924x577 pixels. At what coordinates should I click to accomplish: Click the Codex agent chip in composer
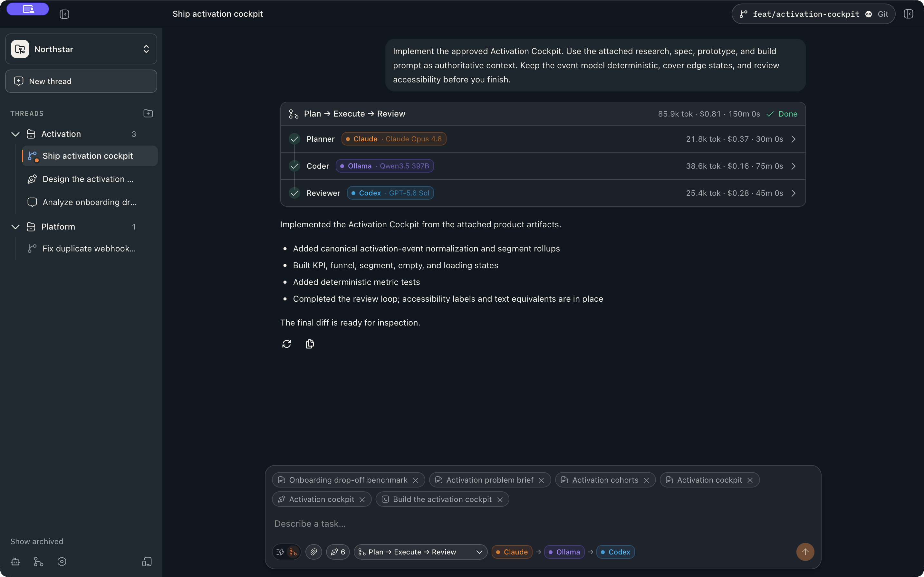pyautogui.click(x=615, y=552)
